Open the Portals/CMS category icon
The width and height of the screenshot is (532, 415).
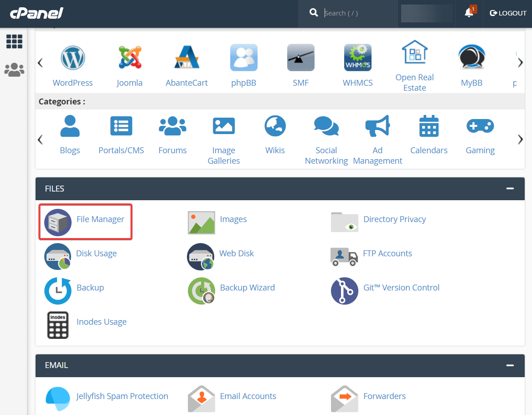coord(121,126)
